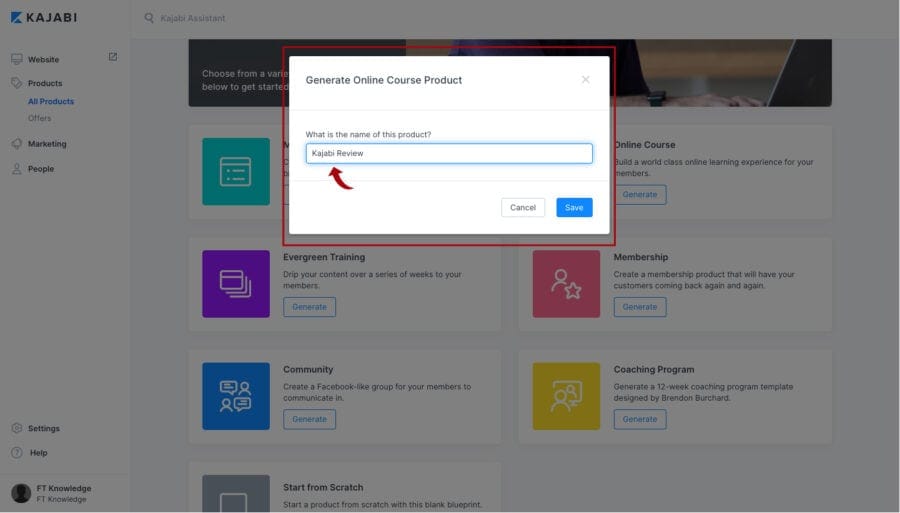Generate a Coaching Program product
Viewport: 900px width, 513px height.
tap(640, 419)
